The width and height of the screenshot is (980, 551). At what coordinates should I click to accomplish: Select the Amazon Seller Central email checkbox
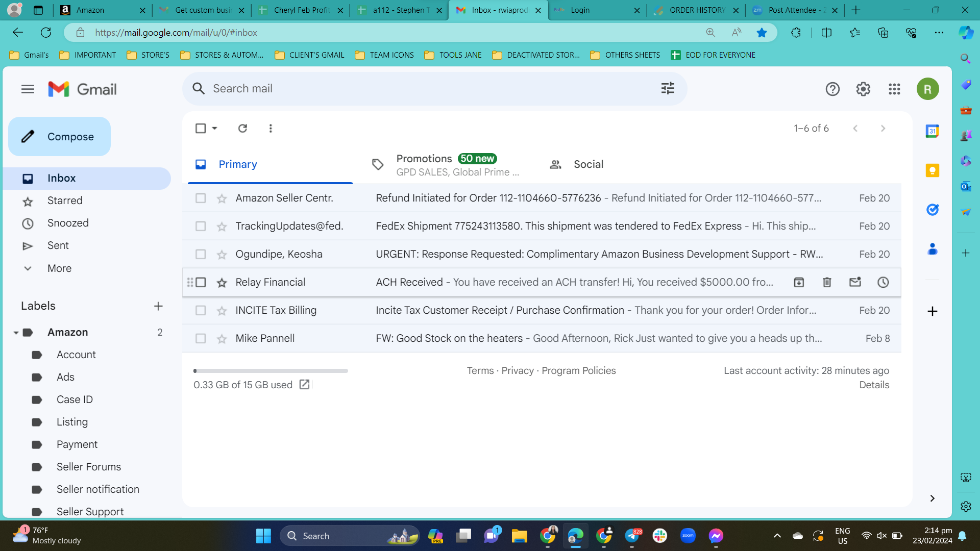pyautogui.click(x=201, y=198)
